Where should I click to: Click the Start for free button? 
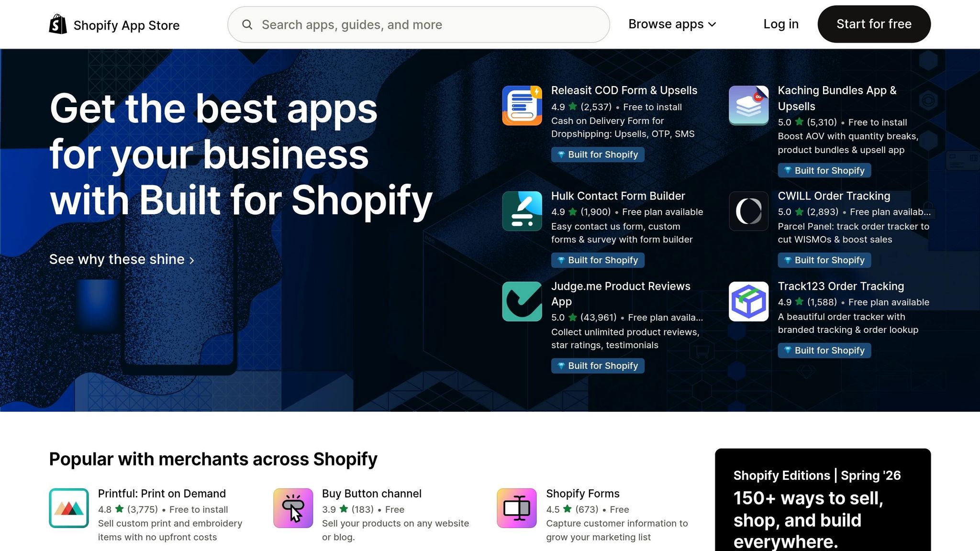point(874,24)
